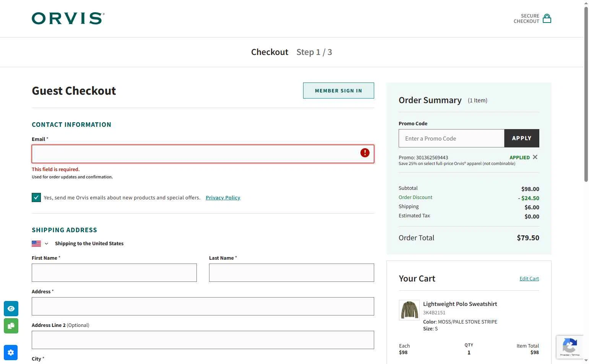Click the reCAPTCHA badge

pos(570,347)
